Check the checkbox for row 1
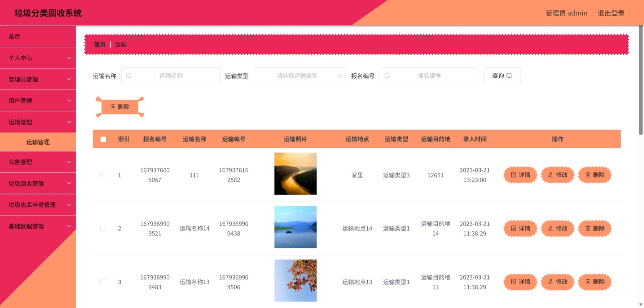Image resolution: width=644 pixels, height=308 pixels. tap(103, 175)
